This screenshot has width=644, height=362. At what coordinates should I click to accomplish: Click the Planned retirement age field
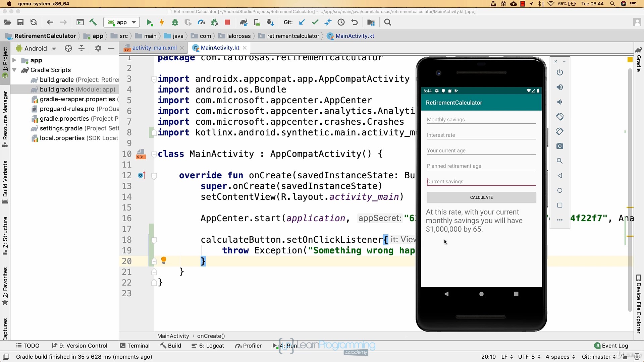(x=481, y=166)
